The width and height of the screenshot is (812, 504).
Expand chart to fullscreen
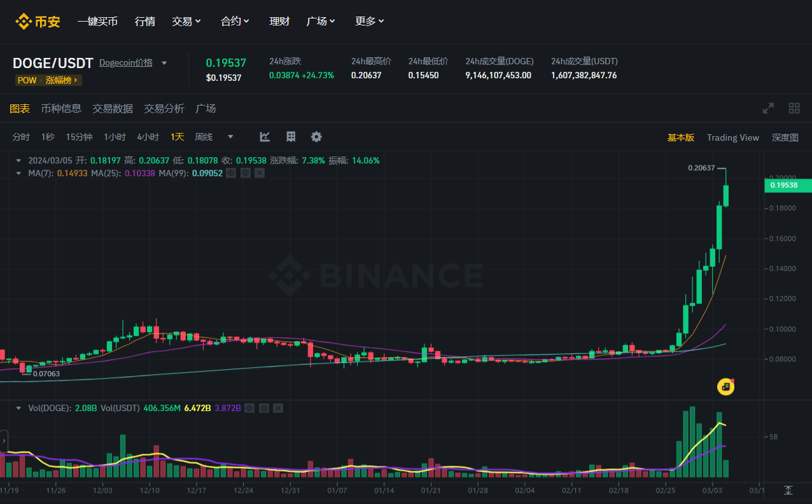(769, 108)
